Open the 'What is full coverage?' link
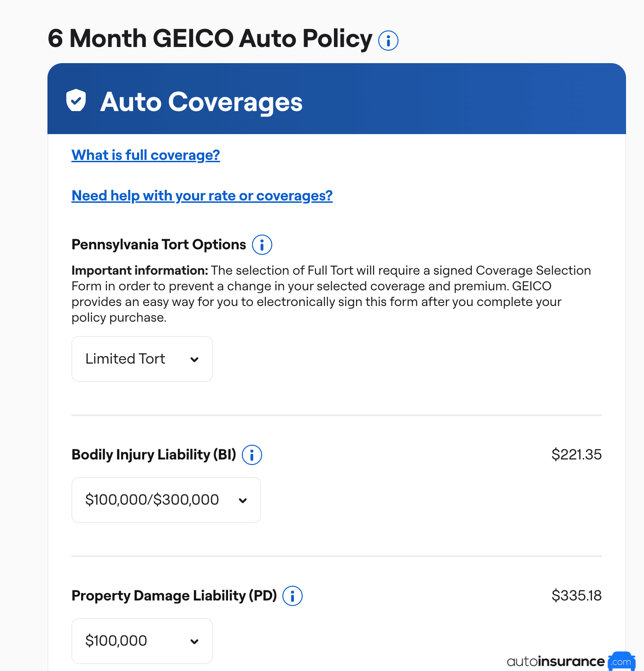Screen dimensions: 644x671 [x=146, y=155]
